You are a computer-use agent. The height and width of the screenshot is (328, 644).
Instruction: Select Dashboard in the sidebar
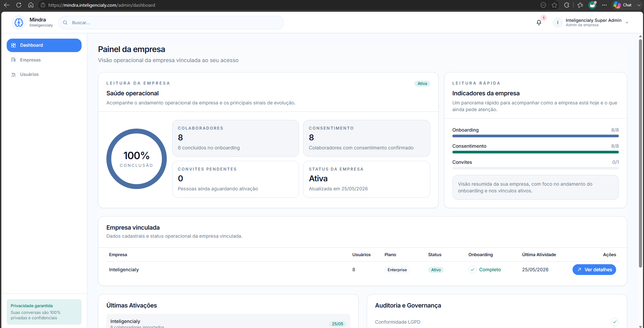coord(44,45)
